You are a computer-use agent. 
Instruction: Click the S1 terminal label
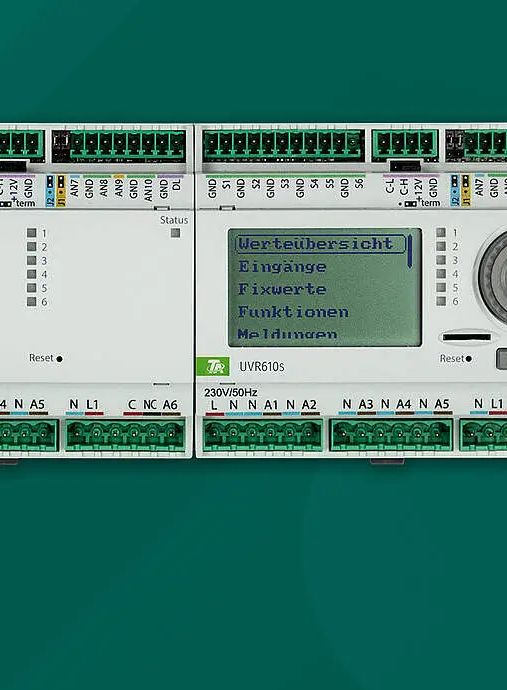click(226, 185)
